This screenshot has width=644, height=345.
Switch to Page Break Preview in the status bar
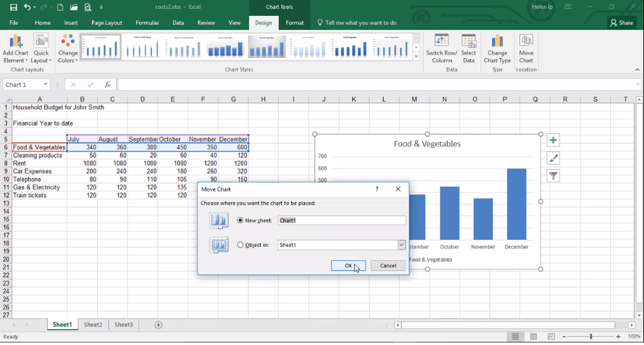click(x=551, y=336)
